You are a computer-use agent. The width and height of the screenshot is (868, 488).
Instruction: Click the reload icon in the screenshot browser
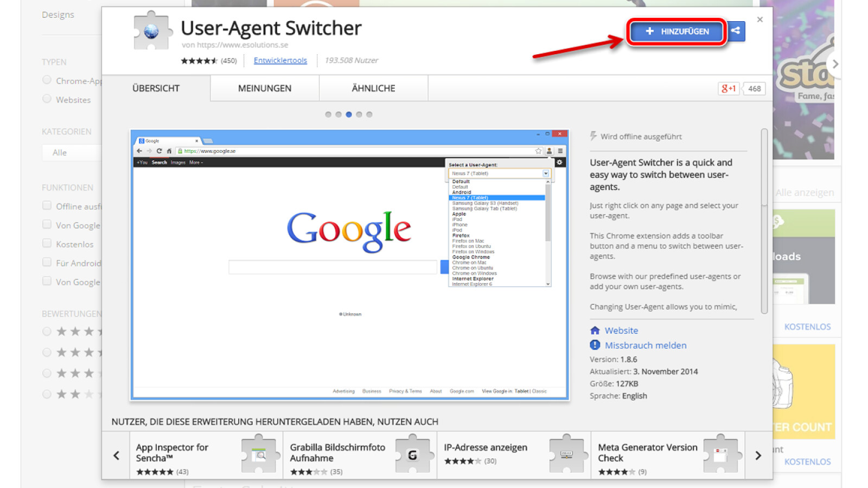[159, 151]
